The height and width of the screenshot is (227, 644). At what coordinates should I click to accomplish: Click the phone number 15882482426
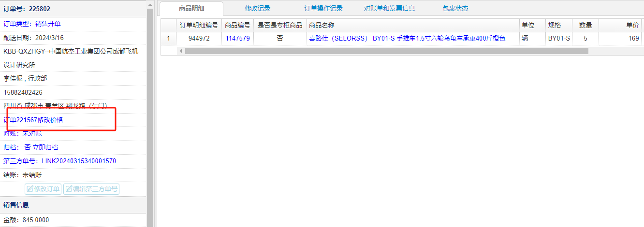point(23,92)
